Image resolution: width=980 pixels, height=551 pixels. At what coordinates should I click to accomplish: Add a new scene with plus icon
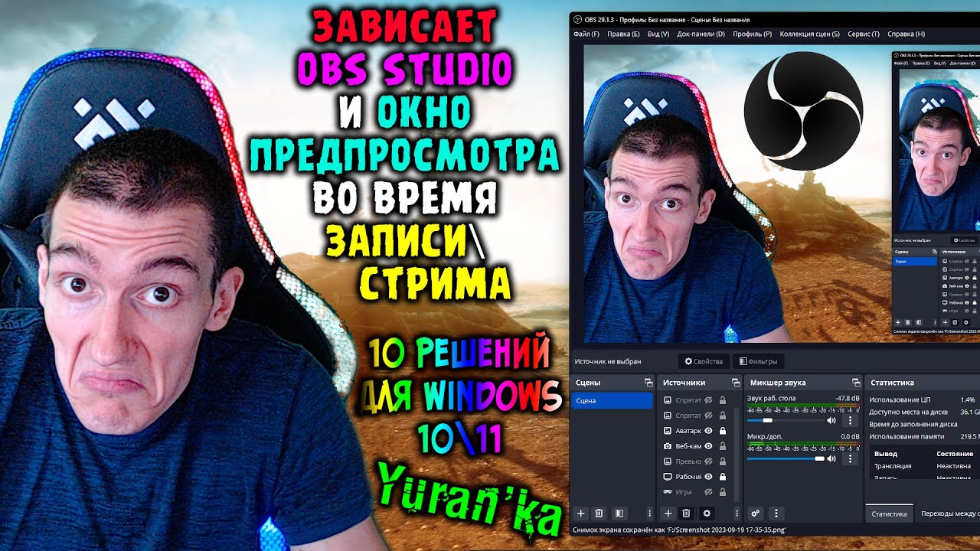coord(581,514)
